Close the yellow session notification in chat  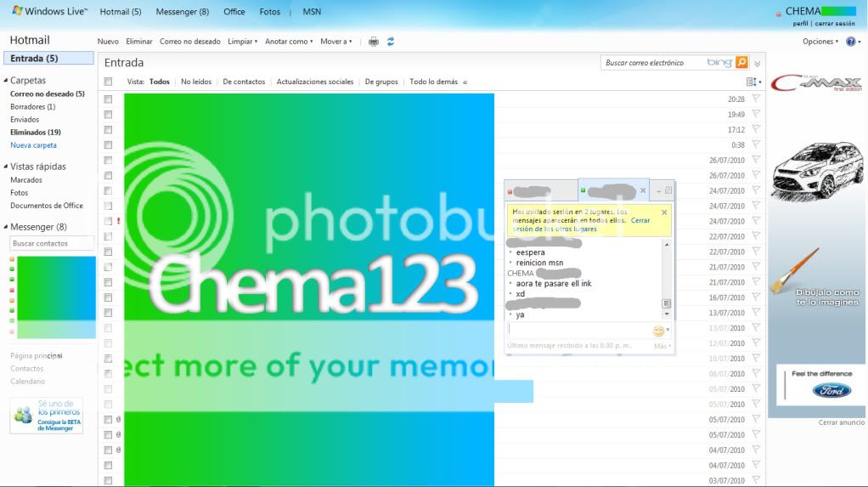pos(664,212)
